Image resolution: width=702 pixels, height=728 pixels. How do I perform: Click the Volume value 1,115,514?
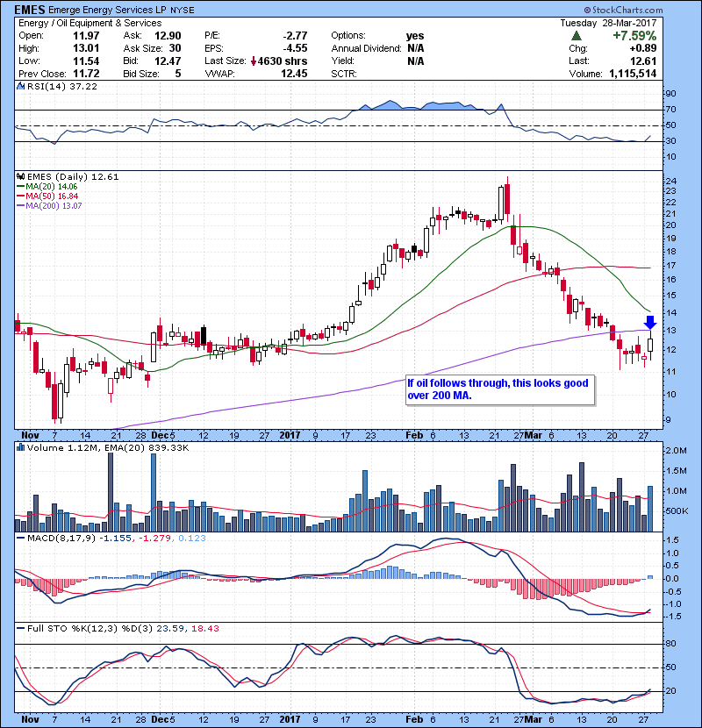633,74
